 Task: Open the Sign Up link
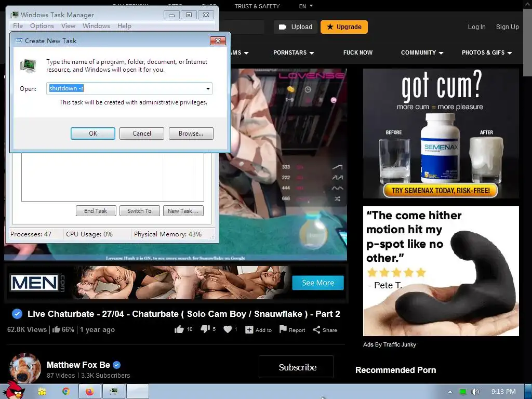(507, 27)
